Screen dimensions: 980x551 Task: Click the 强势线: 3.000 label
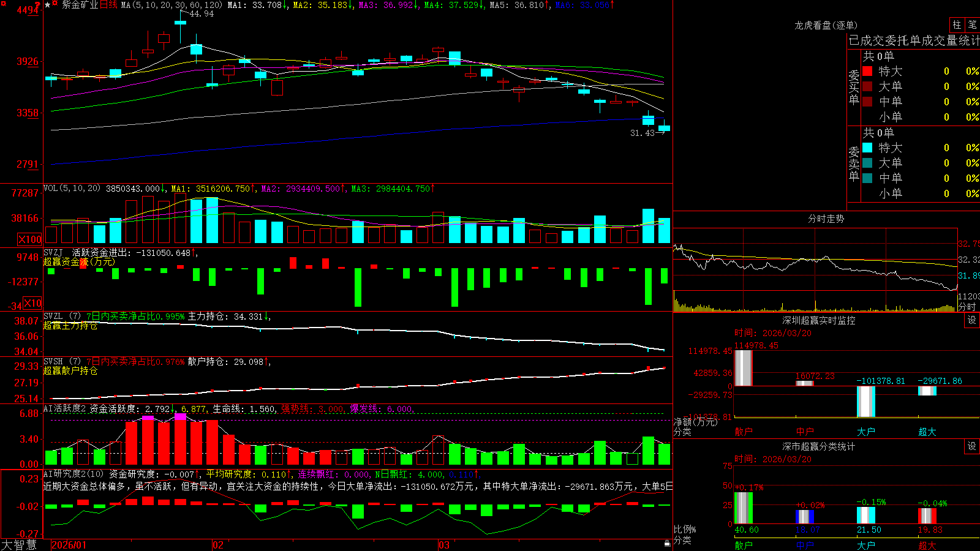pyautogui.click(x=312, y=408)
